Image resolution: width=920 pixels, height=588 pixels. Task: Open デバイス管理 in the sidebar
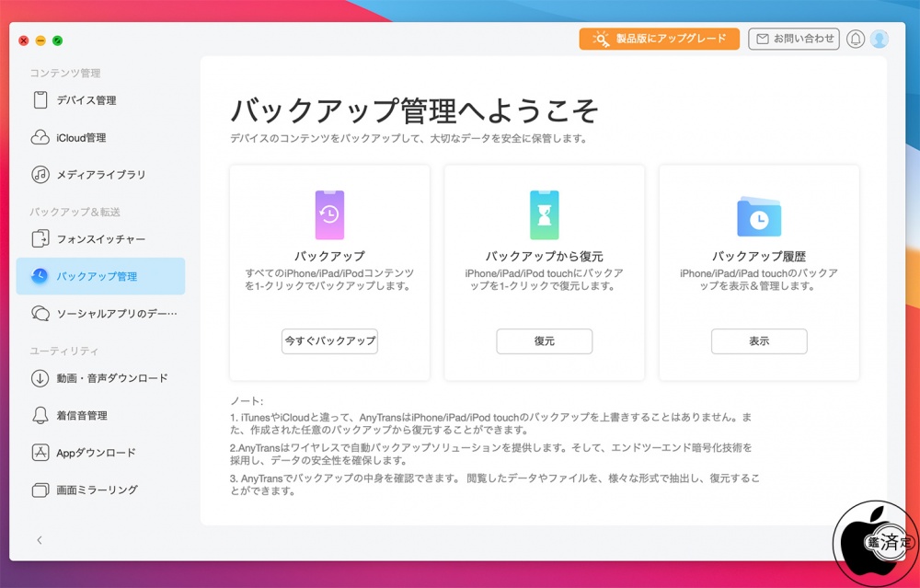[100, 100]
